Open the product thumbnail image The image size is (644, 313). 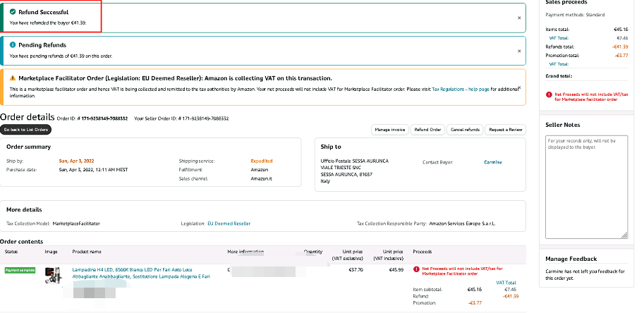[52, 276]
